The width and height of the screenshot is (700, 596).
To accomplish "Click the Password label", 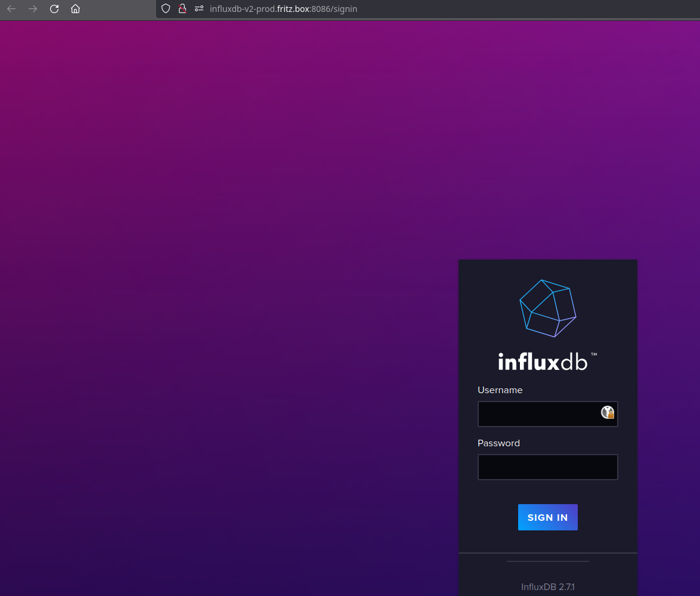I will click(498, 443).
